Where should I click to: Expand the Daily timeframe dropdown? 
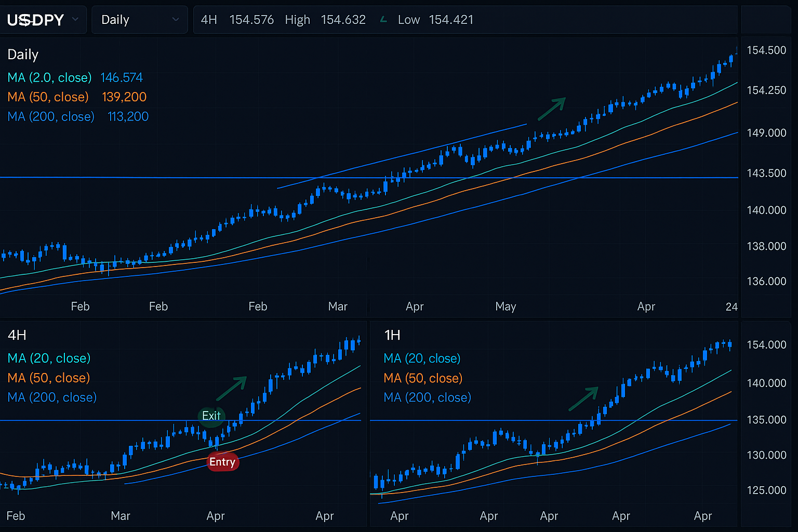coord(139,20)
